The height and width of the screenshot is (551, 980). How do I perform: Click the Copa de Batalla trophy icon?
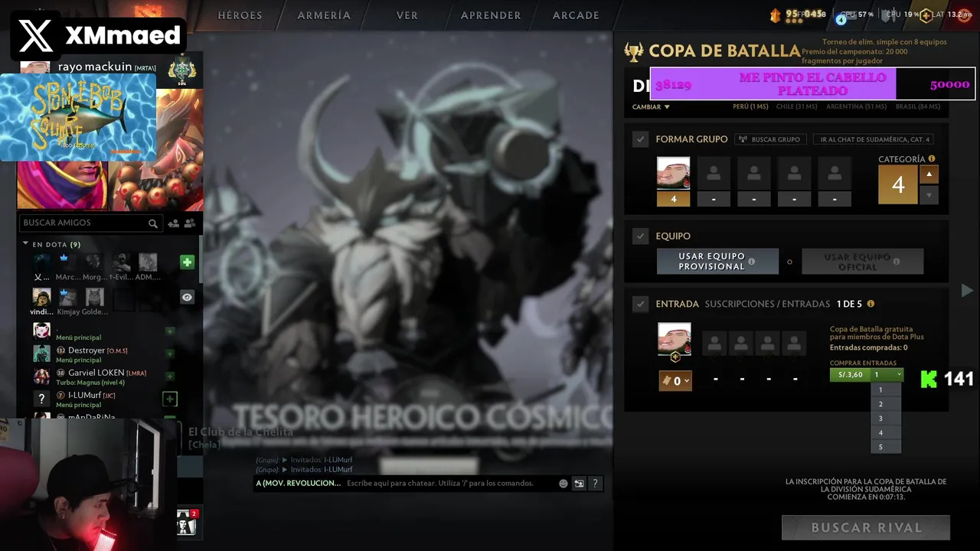click(634, 51)
